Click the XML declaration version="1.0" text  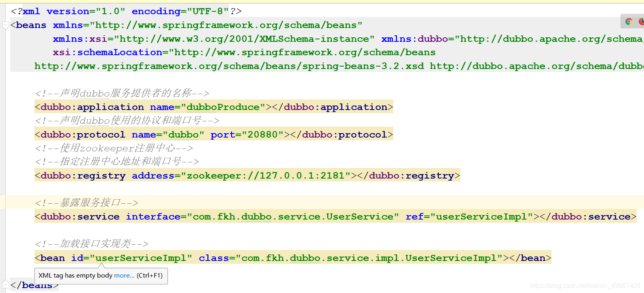click(x=86, y=11)
